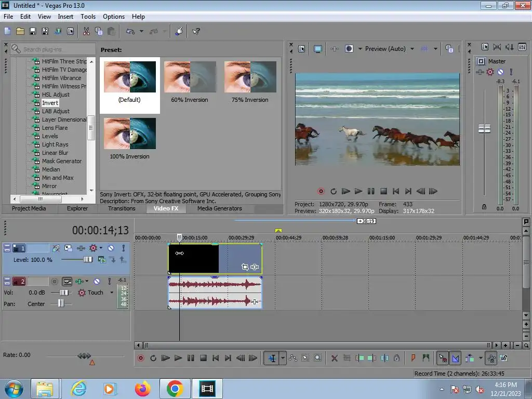This screenshot has height=399, width=532.
Task: Click the What's This help cursor icon
Action: click(196, 32)
